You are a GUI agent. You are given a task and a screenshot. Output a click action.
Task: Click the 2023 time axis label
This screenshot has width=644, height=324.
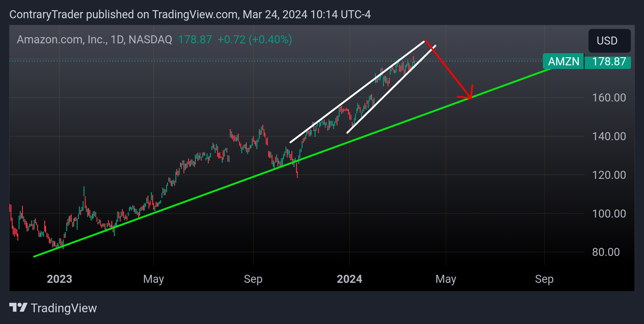click(59, 279)
